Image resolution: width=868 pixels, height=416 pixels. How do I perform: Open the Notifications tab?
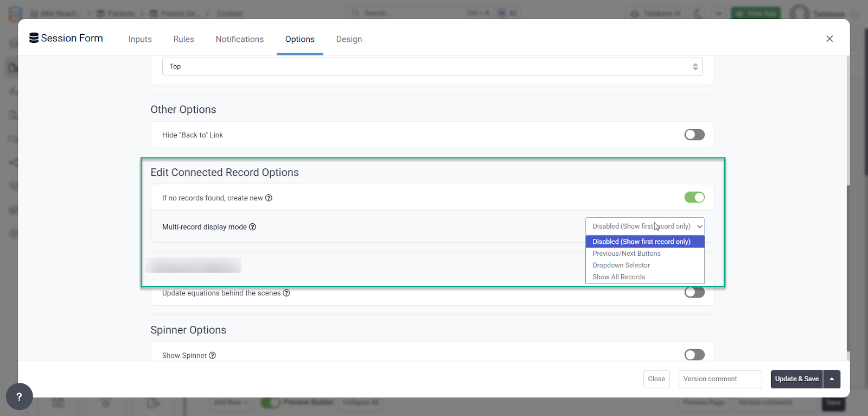[x=239, y=39]
